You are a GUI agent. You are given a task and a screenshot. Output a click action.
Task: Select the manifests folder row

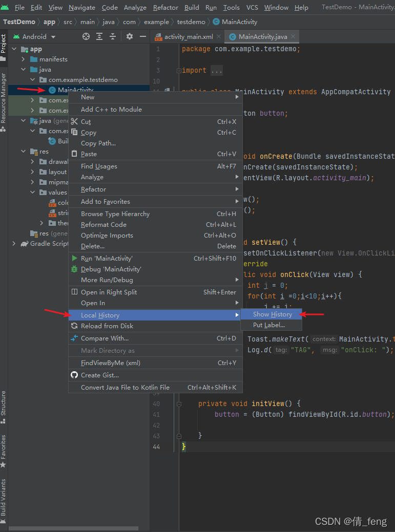coord(79,59)
